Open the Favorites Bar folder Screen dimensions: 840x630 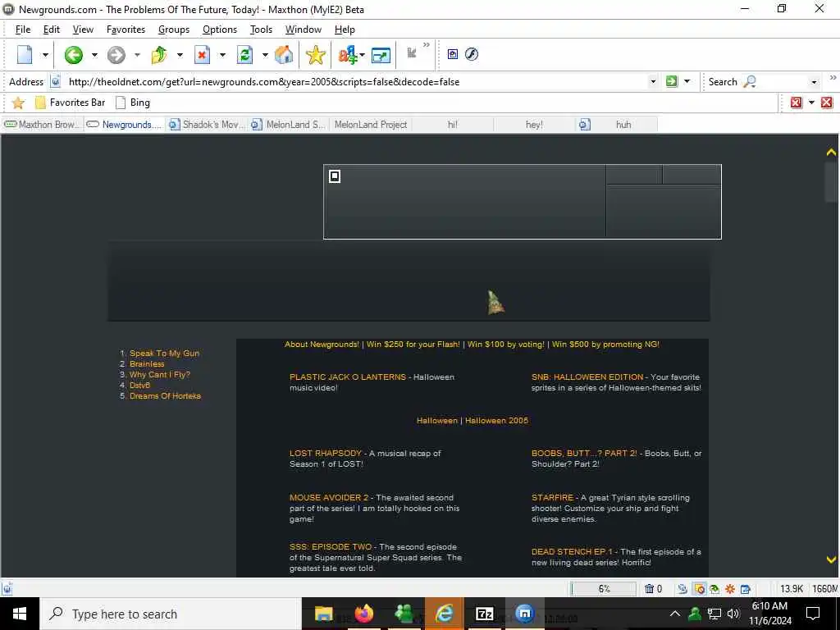70,103
